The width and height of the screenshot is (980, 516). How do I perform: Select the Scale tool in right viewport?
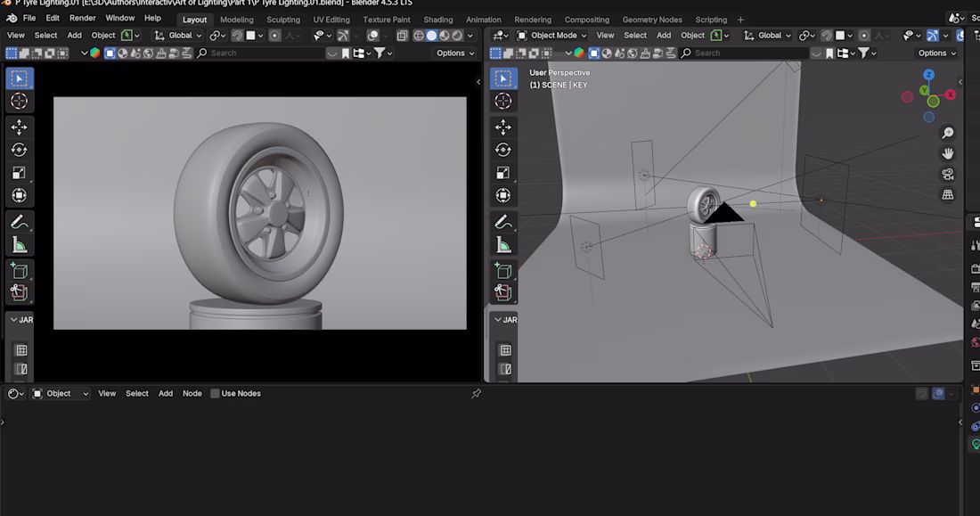[x=503, y=173]
